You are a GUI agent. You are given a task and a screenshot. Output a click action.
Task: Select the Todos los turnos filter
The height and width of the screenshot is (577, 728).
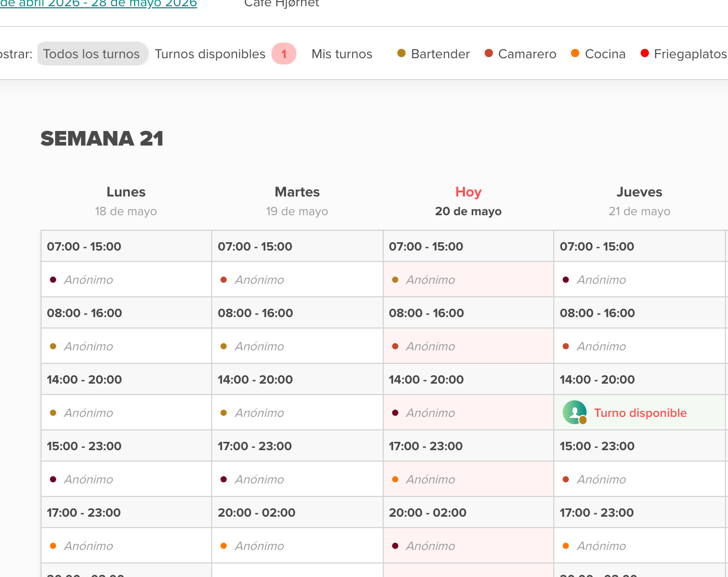tap(92, 54)
